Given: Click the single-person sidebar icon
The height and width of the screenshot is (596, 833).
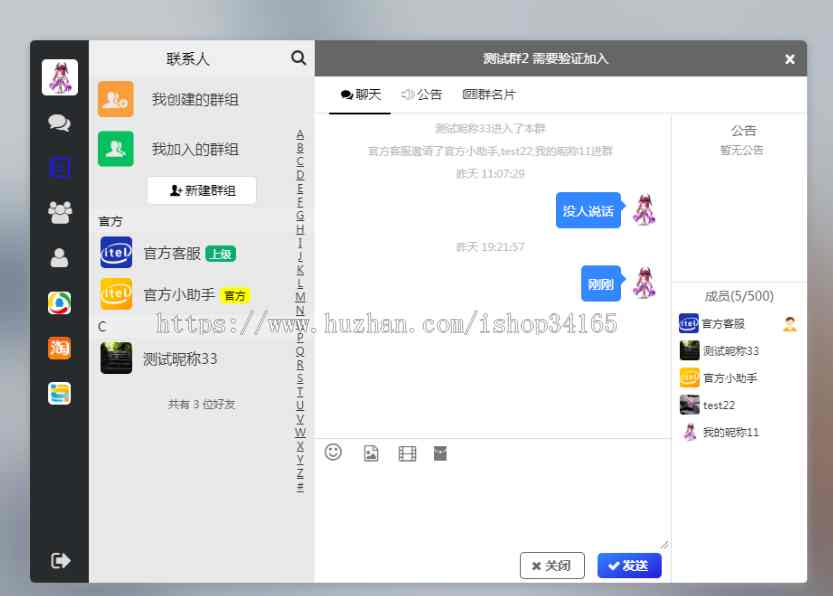Looking at the screenshot, I should pyautogui.click(x=59, y=257).
